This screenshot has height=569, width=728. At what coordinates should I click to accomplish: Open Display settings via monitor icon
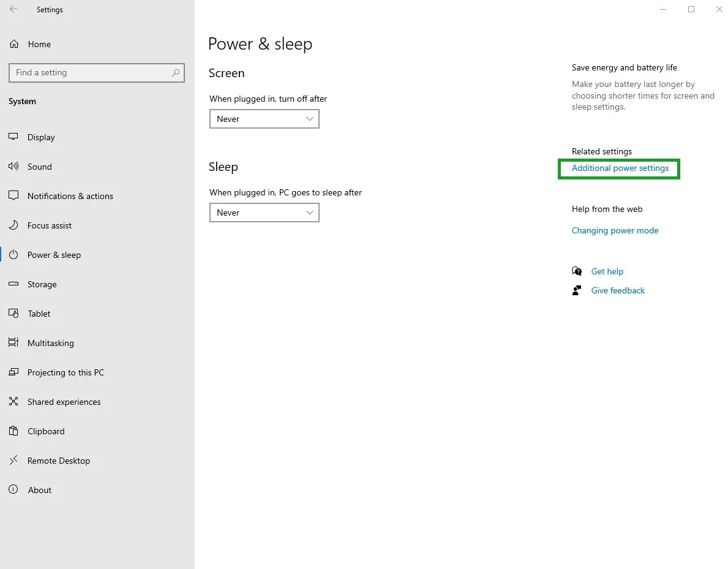[13, 137]
